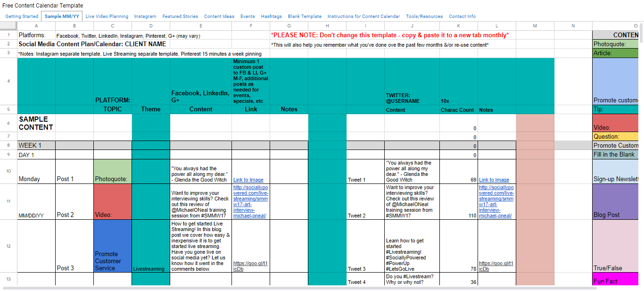Screen dimensions: 644x291
Task: Go to the Featured Stories tab
Action: (180, 17)
